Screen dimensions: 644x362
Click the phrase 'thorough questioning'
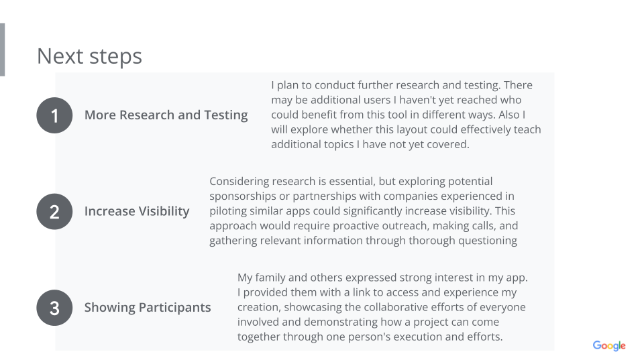coord(464,241)
